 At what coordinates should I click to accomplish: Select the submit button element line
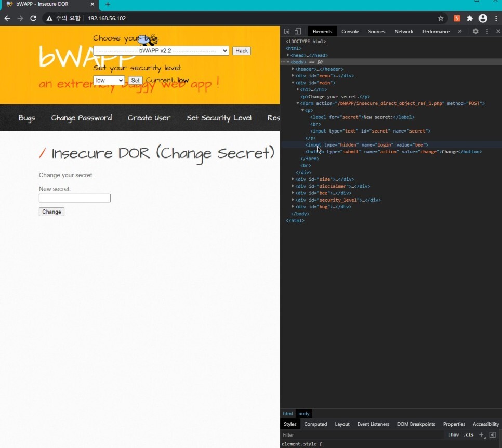[x=393, y=152]
